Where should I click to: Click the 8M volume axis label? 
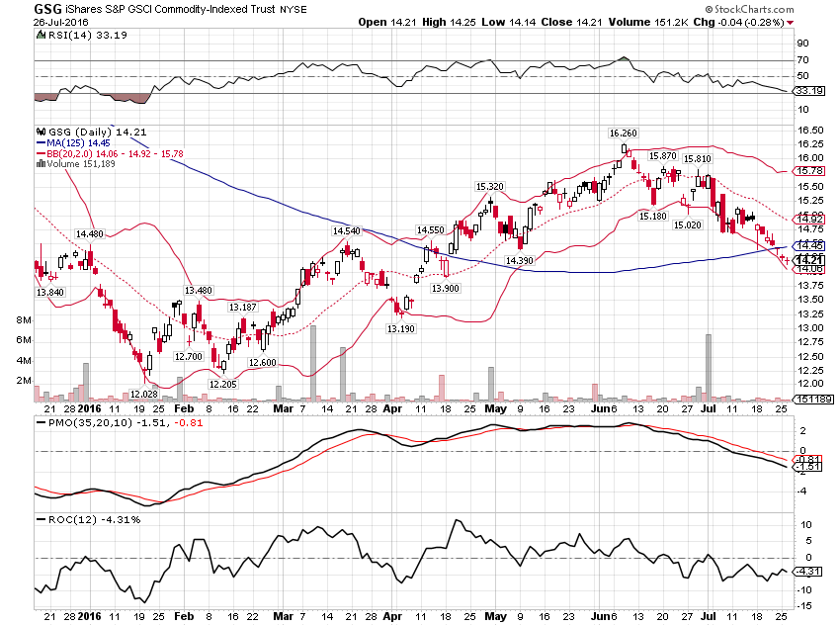point(24,320)
